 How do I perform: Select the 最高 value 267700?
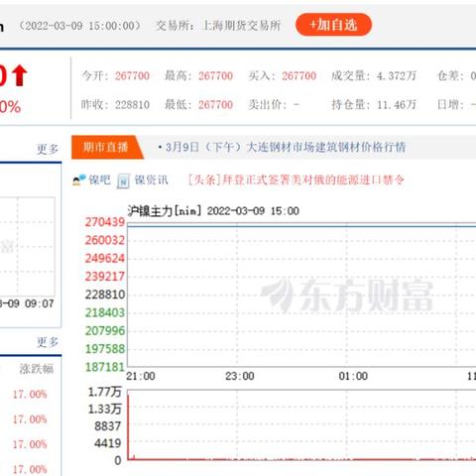click(x=215, y=76)
